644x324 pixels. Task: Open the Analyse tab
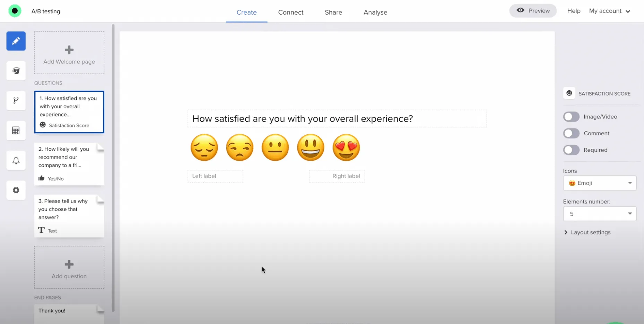point(375,12)
